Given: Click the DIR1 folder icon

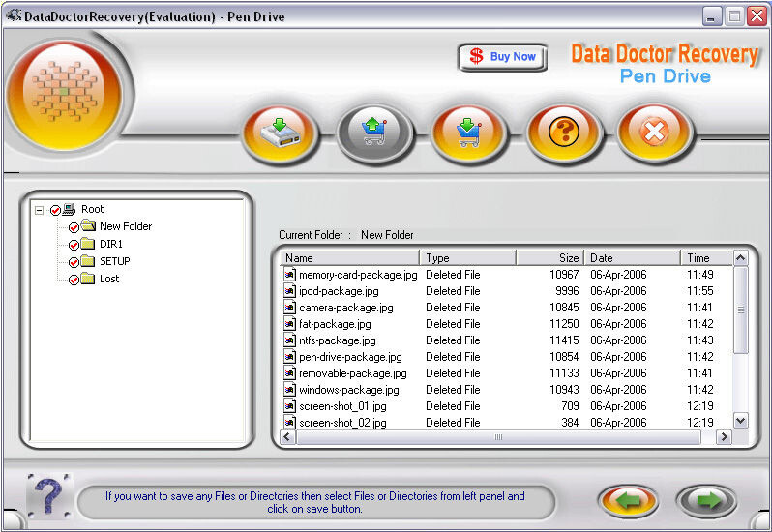Looking at the screenshot, I should [88, 244].
